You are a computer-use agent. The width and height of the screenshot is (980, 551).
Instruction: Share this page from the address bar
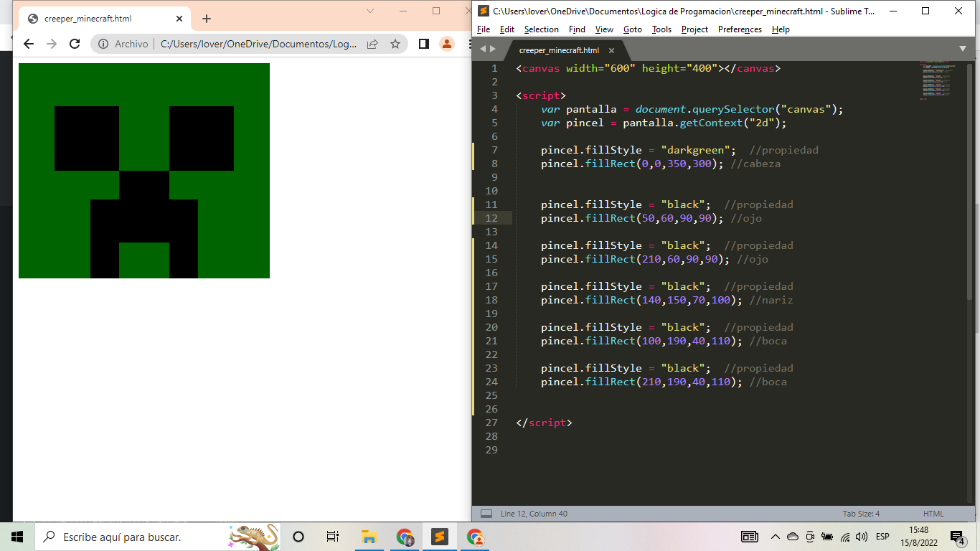point(372,44)
